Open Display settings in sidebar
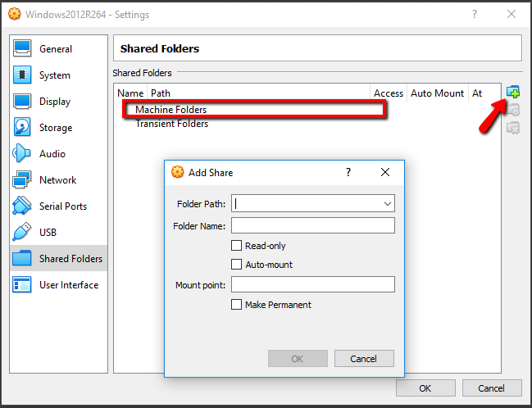 (x=54, y=102)
